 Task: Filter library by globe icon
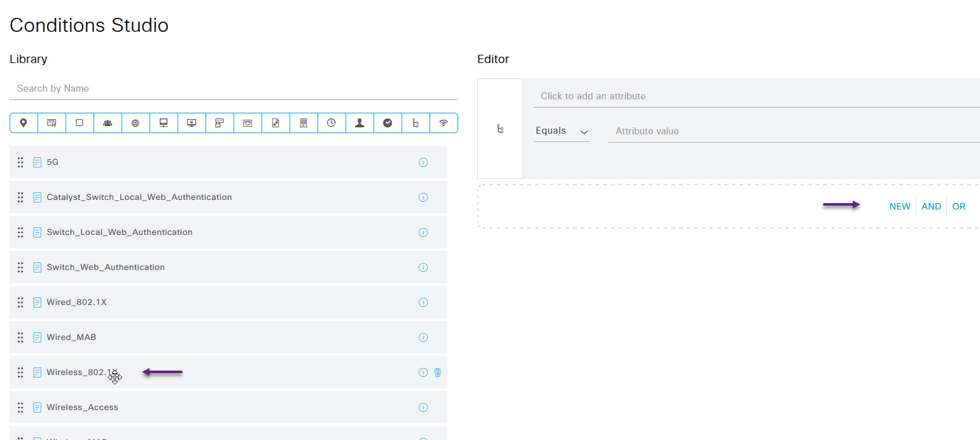point(136,123)
